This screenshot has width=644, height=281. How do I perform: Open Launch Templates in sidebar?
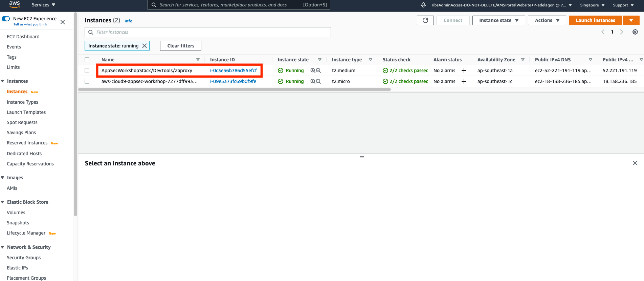(26, 112)
